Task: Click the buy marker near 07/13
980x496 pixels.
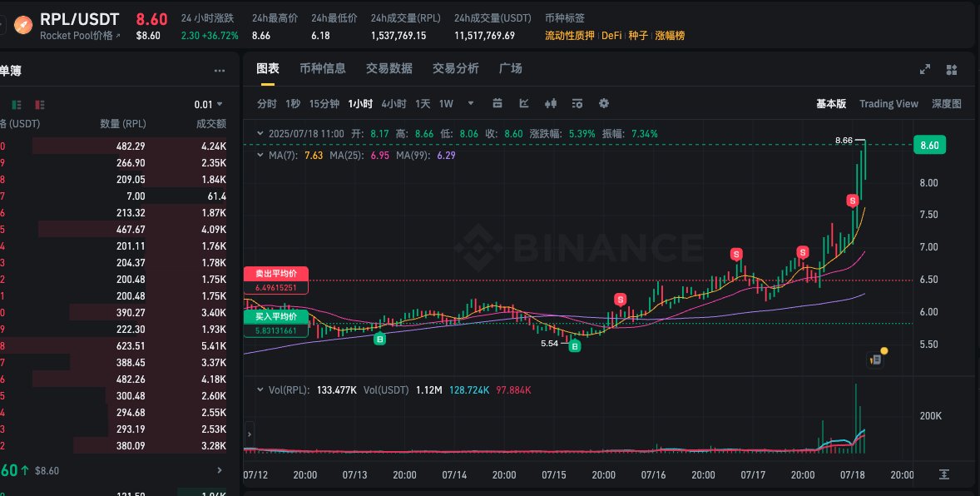Action: (379, 339)
